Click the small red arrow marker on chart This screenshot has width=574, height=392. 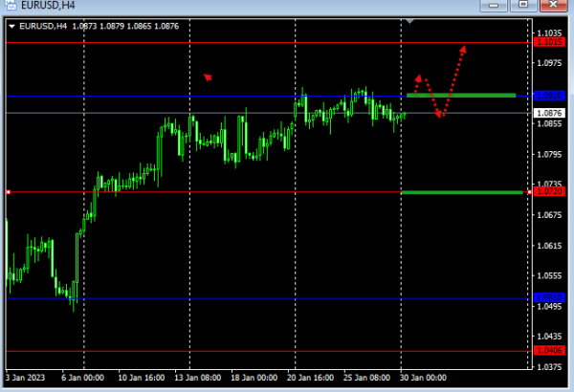pos(208,77)
